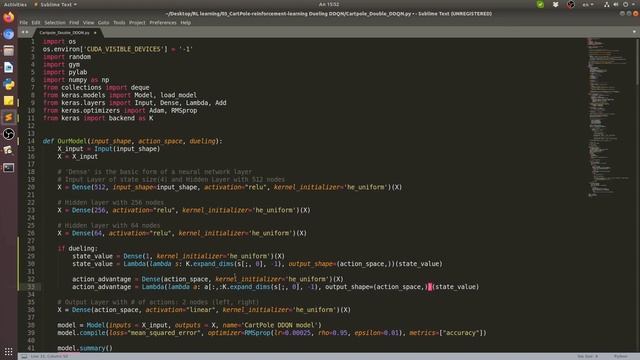
Task: Click the 'import pylab' line
Action: pyautogui.click(x=65, y=72)
